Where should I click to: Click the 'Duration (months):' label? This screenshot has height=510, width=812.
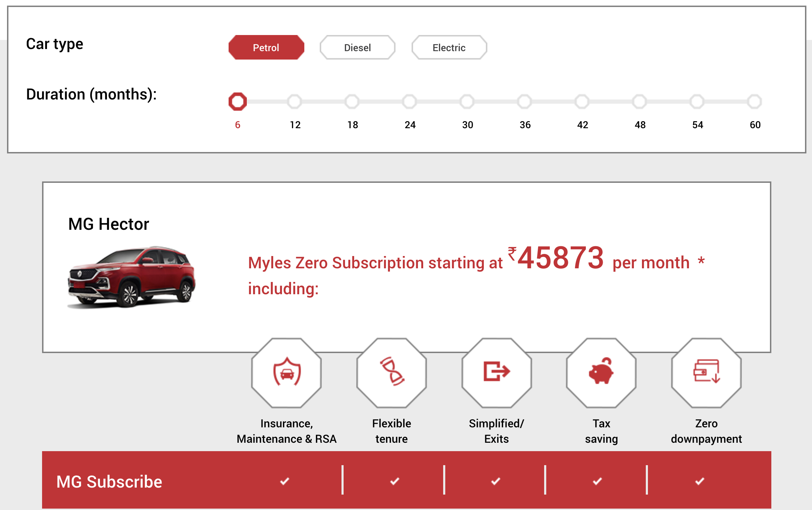pyautogui.click(x=92, y=95)
